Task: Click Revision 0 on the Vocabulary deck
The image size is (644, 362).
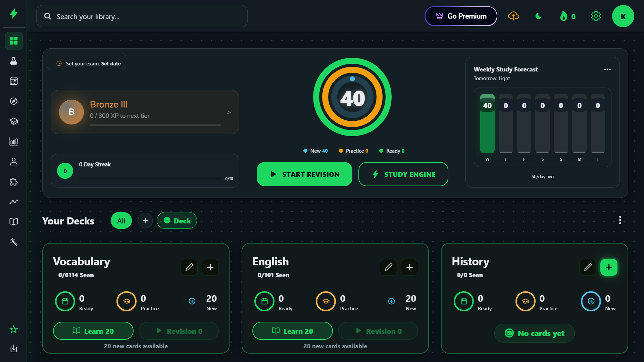Action: (179, 331)
